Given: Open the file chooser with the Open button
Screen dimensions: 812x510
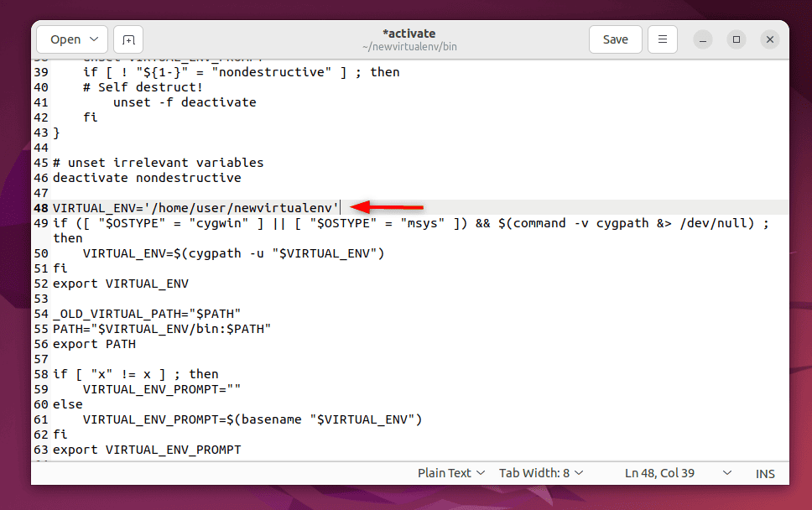Looking at the screenshot, I should [x=65, y=39].
